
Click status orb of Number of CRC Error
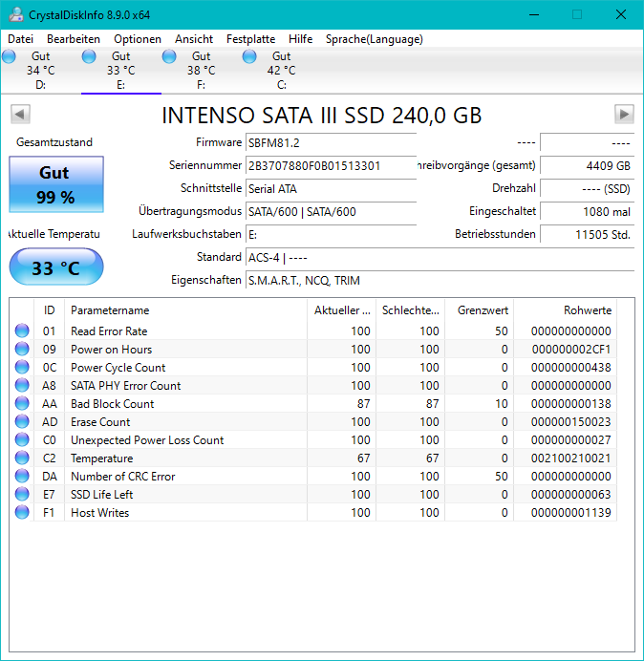[x=22, y=476]
